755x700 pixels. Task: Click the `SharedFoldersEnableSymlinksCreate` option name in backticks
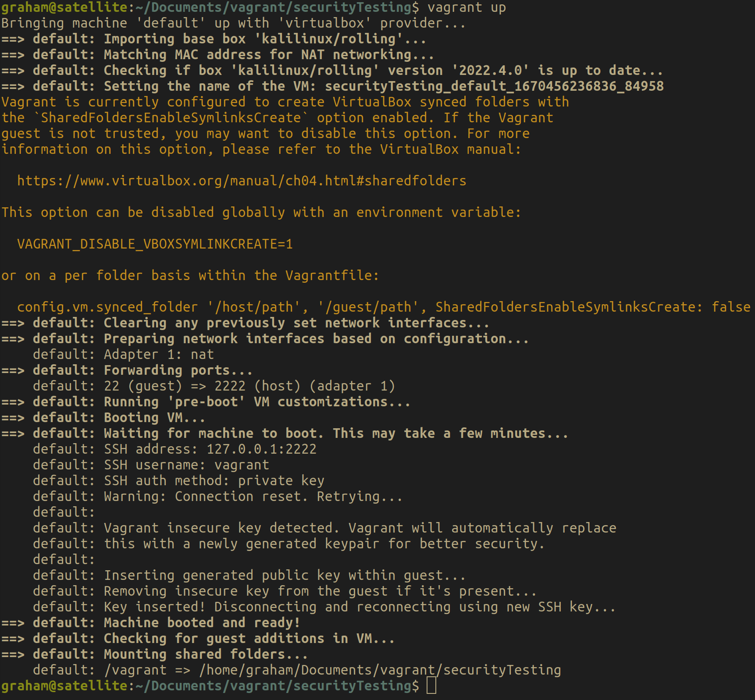171,118
